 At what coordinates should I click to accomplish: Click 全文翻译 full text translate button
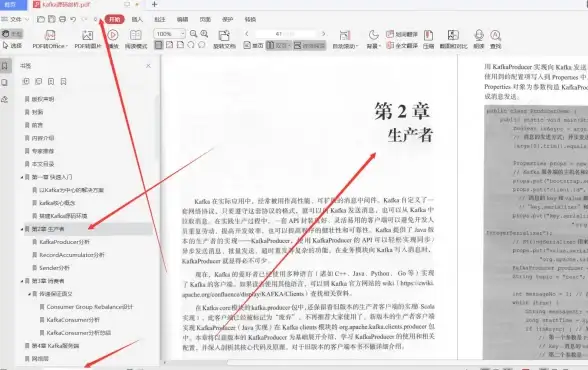coord(402,45)
